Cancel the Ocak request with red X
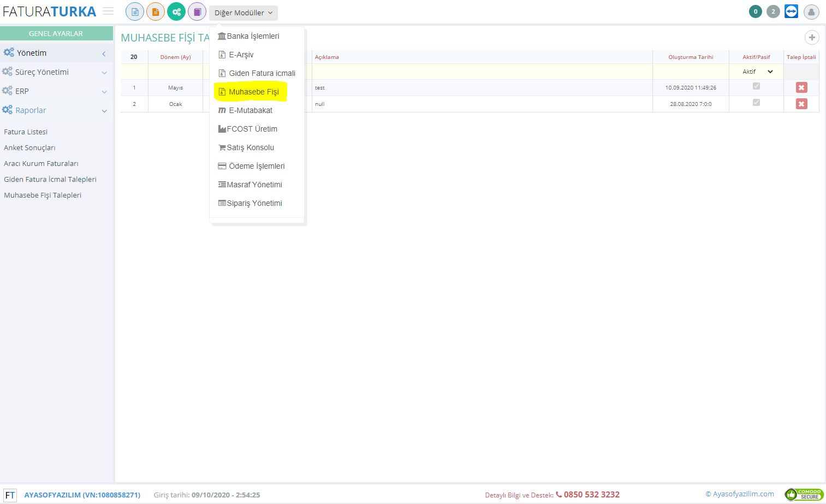 (x=801, y=104)
